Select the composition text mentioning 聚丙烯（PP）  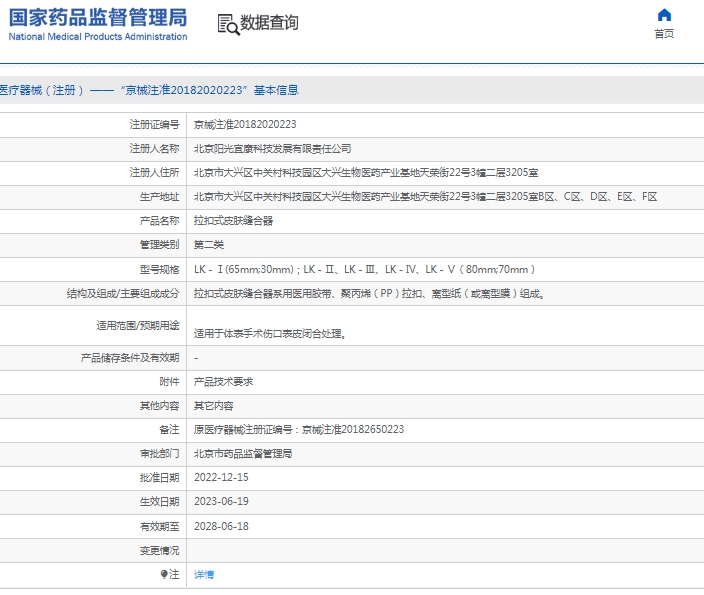(x=370, y=294)
